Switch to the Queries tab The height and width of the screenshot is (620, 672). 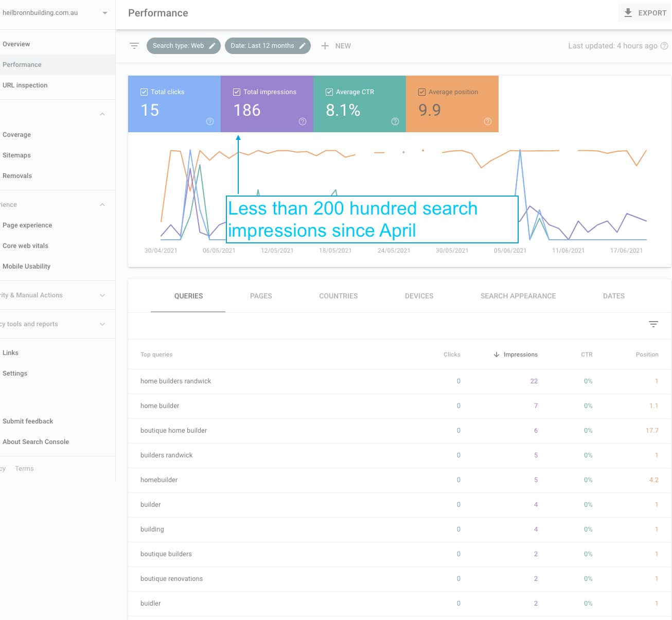click(x=188, y=296)
